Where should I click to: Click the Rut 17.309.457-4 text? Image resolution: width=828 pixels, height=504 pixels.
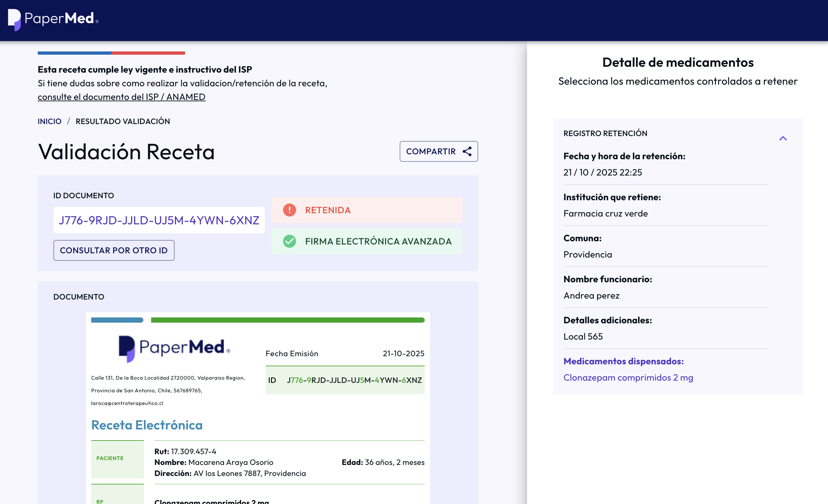tap(185, 452)
